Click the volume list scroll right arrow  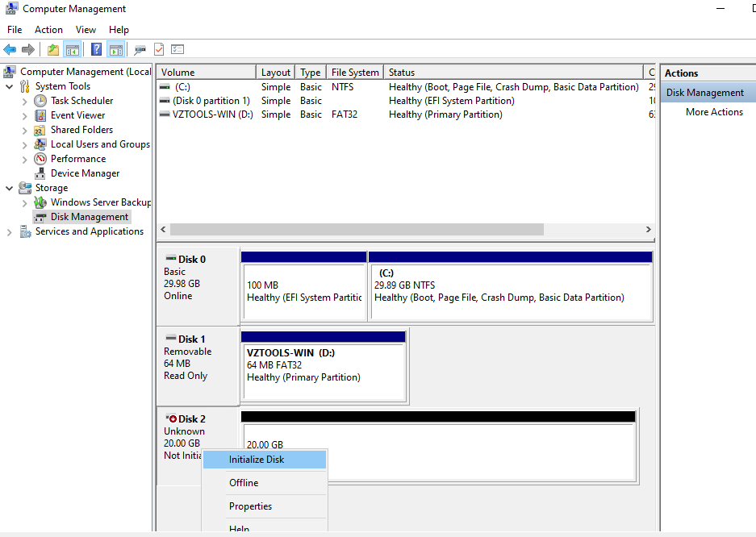(649, 229)
